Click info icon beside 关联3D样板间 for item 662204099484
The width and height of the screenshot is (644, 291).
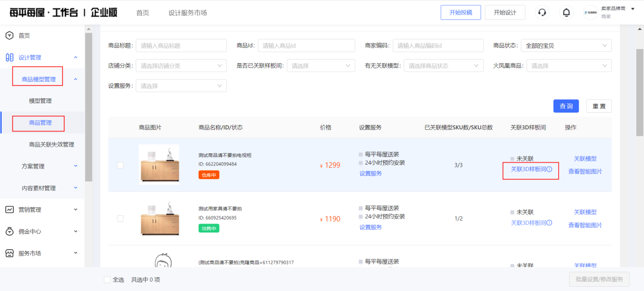(x=550, y=169)
